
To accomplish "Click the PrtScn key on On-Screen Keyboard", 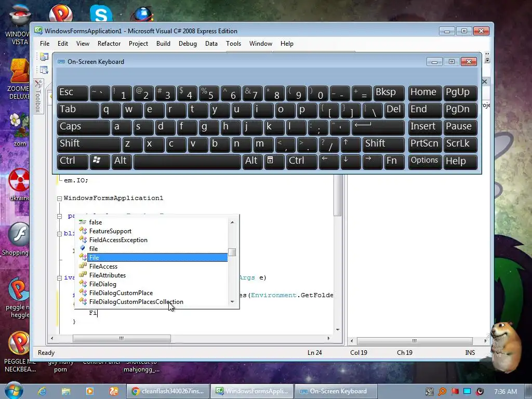I will point(425,144).
